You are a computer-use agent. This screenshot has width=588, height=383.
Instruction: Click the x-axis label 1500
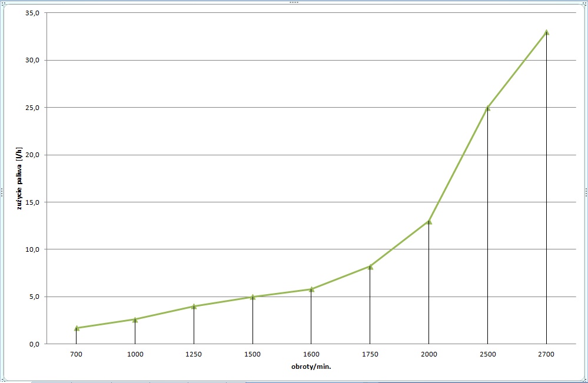point(253,354)
